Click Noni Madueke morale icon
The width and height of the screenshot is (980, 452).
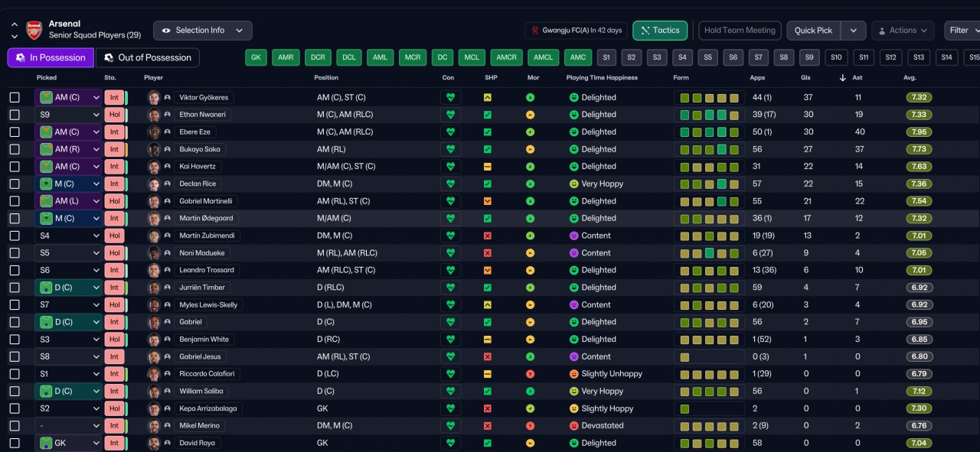point(530,253)
